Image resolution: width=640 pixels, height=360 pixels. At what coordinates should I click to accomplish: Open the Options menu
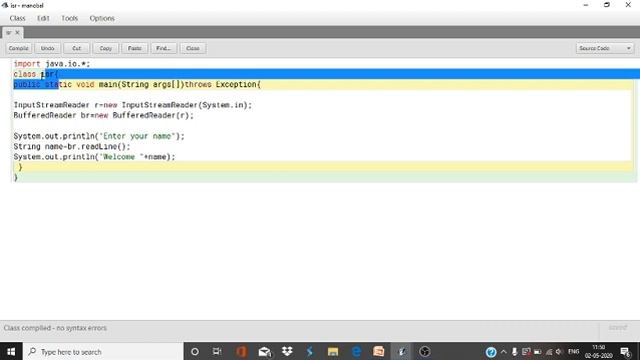pos(102,18)
